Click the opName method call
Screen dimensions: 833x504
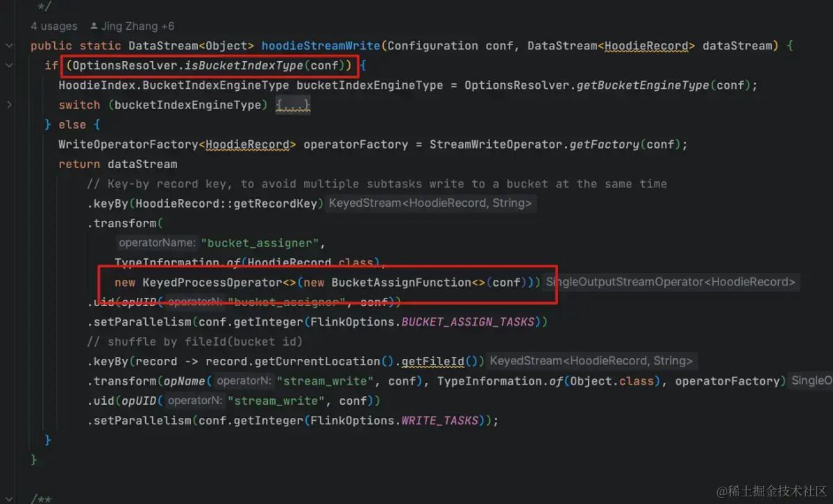[185, 381]
